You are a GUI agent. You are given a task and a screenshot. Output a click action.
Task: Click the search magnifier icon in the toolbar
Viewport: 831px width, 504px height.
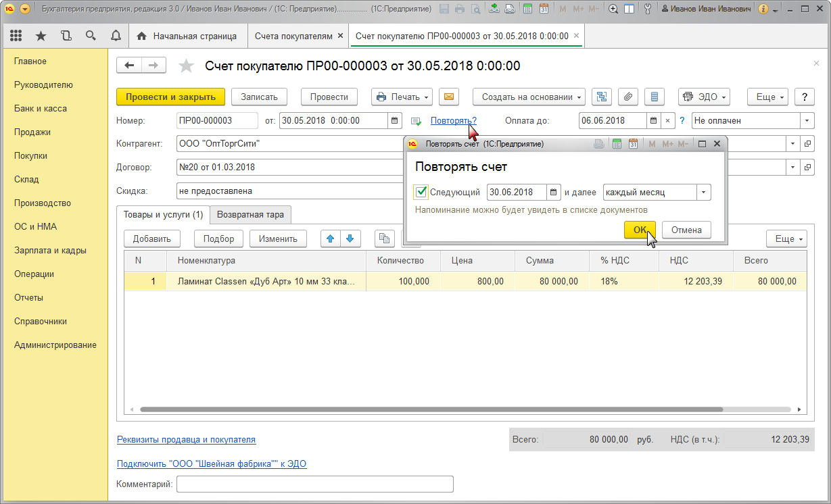coord(91,36)
